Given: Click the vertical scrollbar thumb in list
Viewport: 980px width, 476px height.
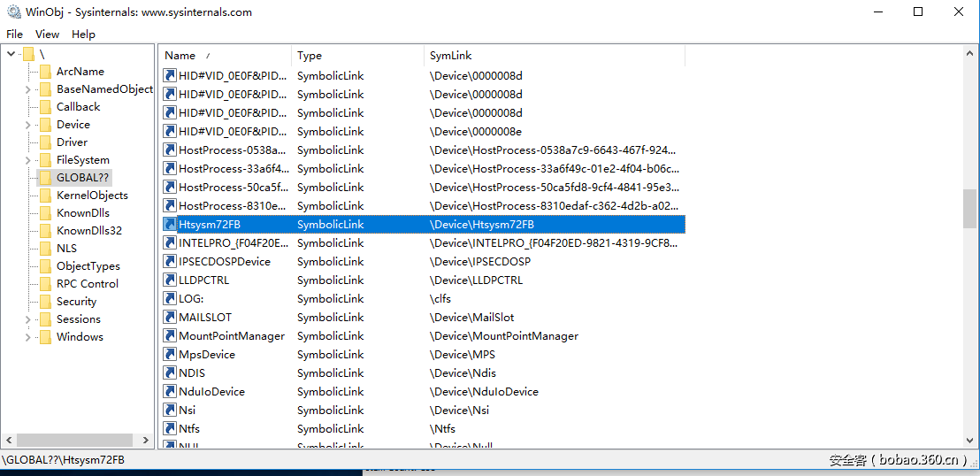Looking at the screenshot, I should click(x=970, y=208).
